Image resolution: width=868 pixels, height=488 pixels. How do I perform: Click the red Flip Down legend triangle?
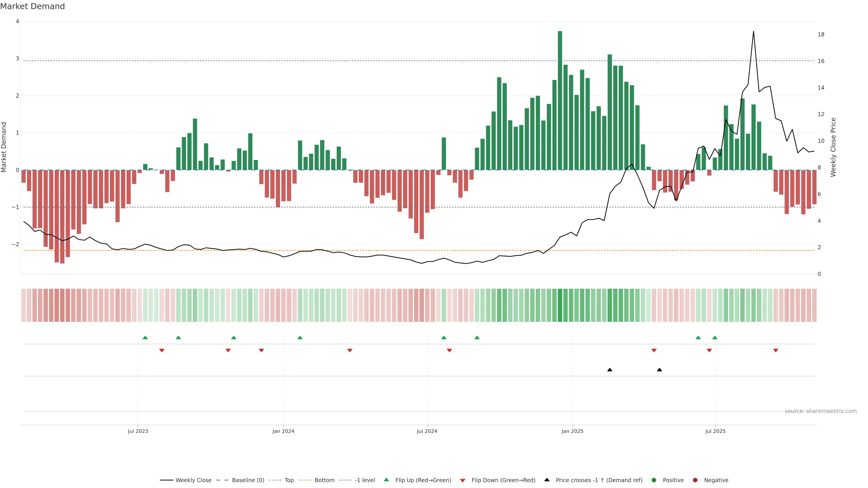point(462,480)
